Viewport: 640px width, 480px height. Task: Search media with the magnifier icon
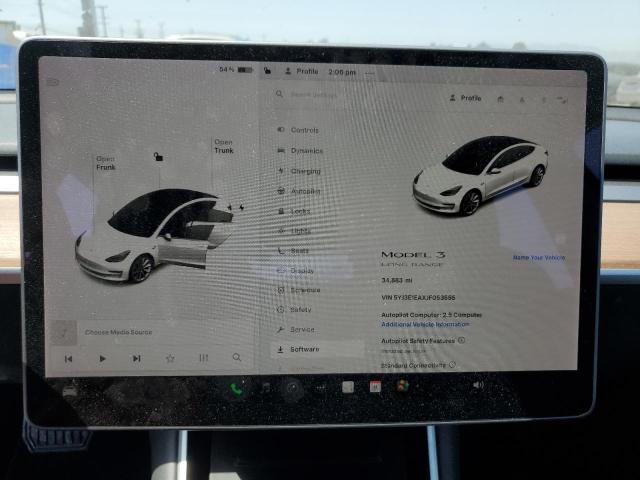click(237, 358)
